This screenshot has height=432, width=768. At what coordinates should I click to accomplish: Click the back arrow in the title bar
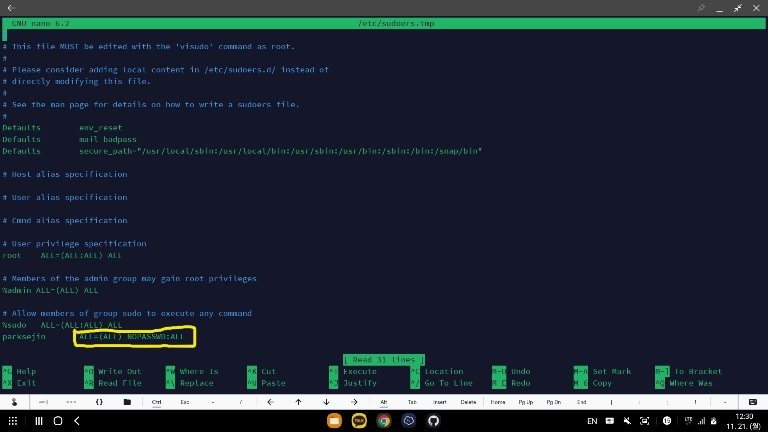(x=11, y=7)
